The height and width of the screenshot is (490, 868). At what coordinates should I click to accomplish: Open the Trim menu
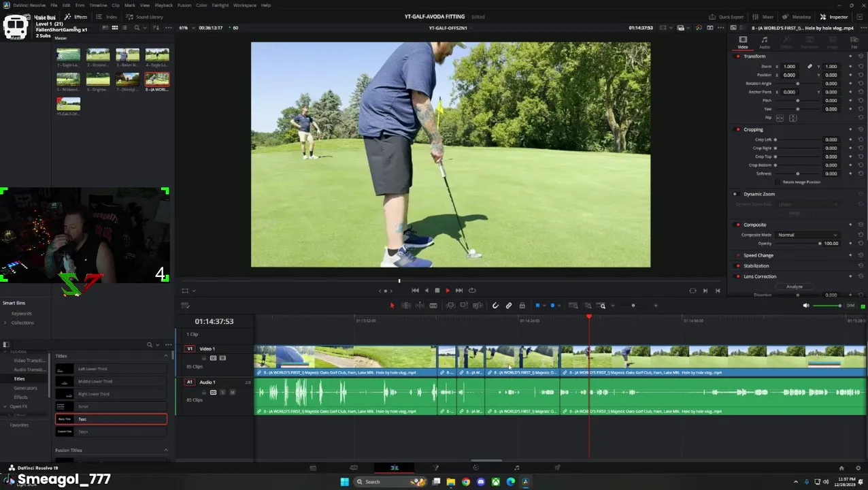[x=80, y=5]
